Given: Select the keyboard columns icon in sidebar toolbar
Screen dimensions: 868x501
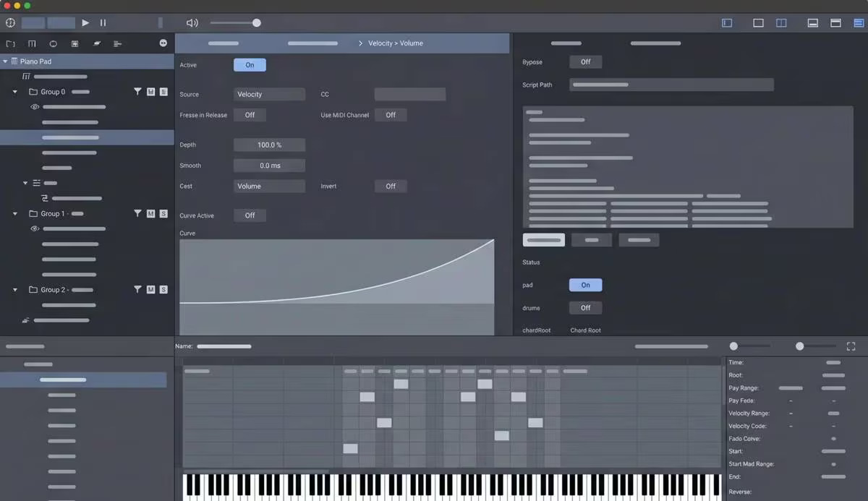Looking at the screenshot, I should click(32, 43).
